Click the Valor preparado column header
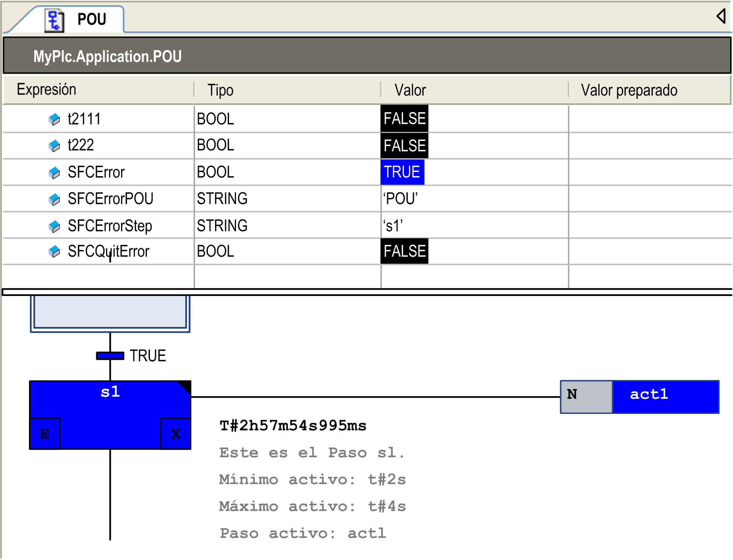 point(629,91)
